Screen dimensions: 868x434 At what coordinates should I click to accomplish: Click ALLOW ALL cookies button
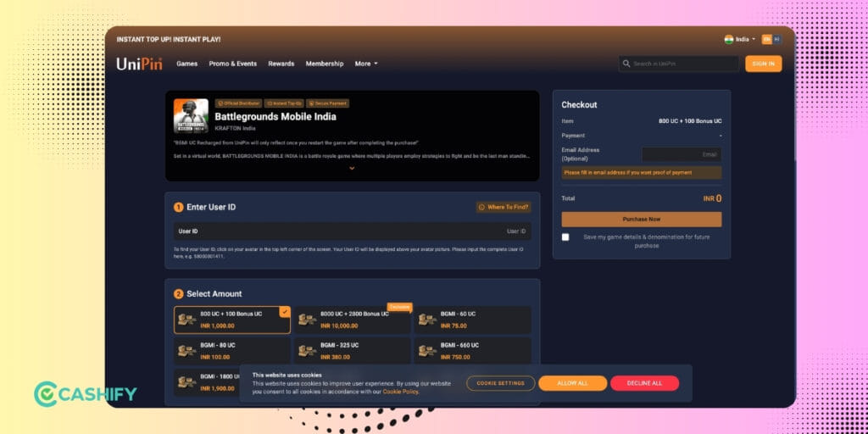572,383
